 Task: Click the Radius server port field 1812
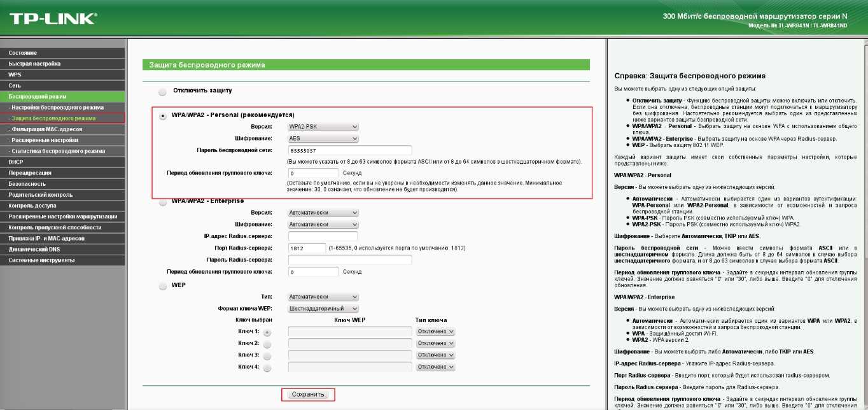[307, 248]
